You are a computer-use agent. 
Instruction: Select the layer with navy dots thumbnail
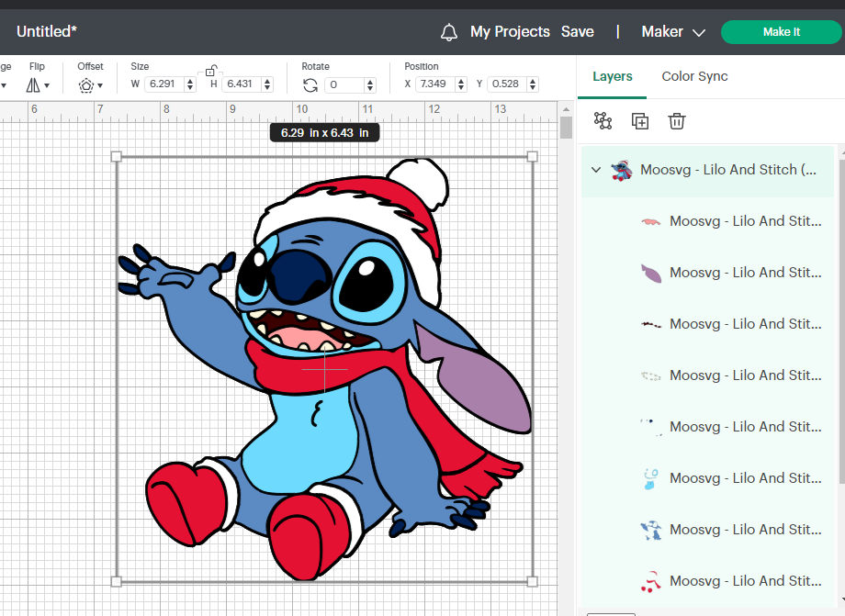707,427
